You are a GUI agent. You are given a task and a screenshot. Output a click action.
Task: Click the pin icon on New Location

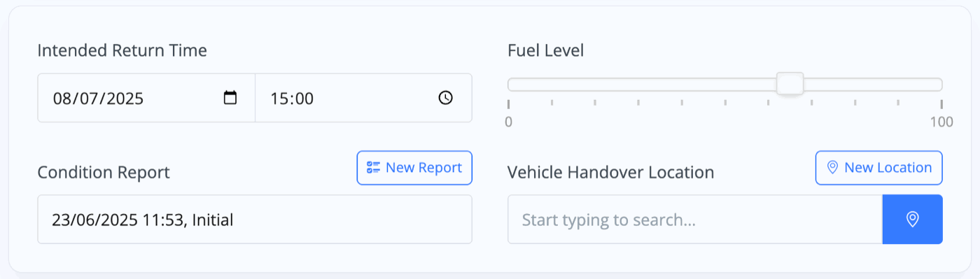tap(833, 168)
